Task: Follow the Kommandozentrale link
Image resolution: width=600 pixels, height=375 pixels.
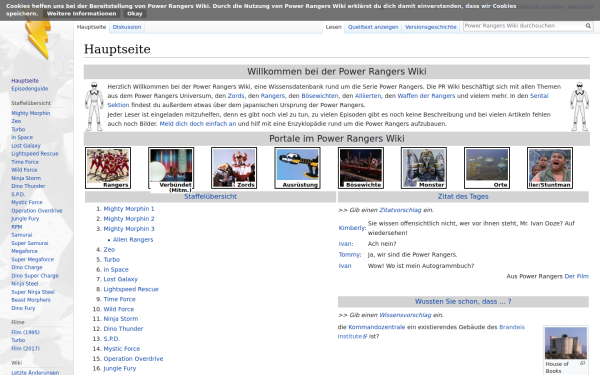Action: click(x=377, y=327)
